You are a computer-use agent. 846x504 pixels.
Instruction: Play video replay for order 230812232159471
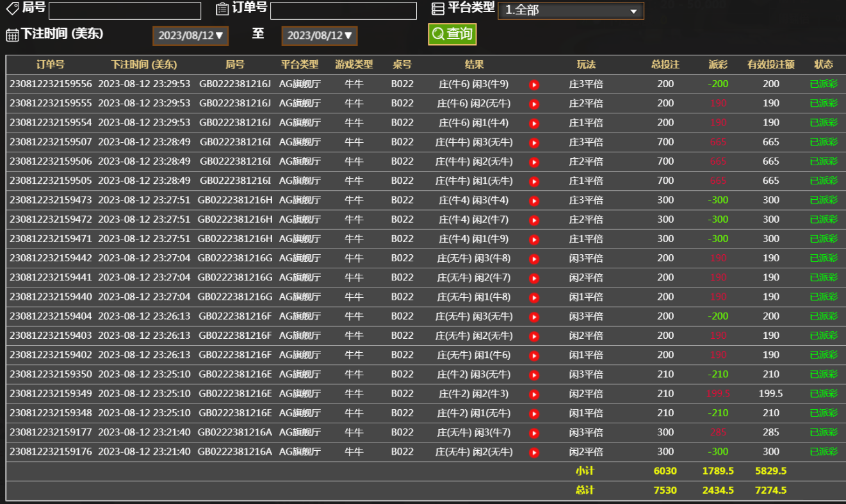coord(534,240)
